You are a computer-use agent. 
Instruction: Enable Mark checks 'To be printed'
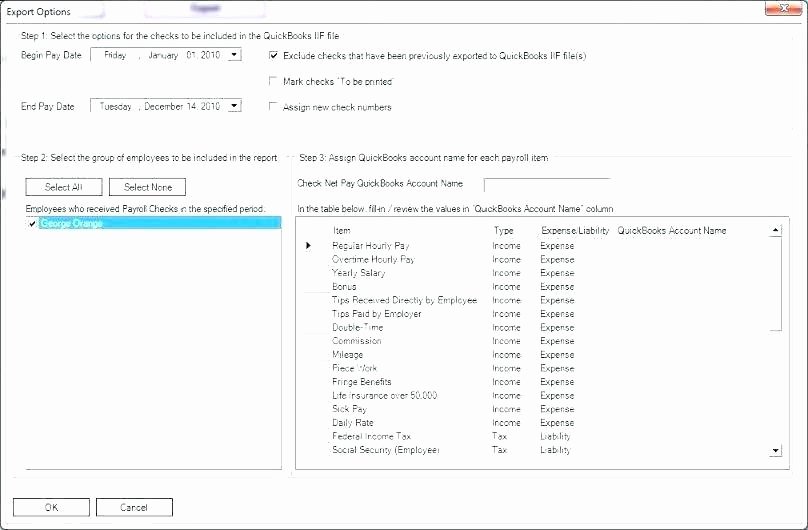point(274,81)
